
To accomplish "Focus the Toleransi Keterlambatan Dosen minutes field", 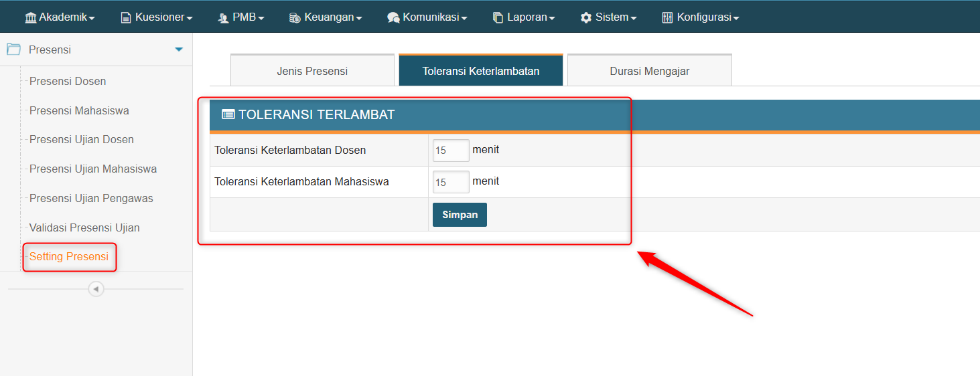I will (x=450, y=151).
